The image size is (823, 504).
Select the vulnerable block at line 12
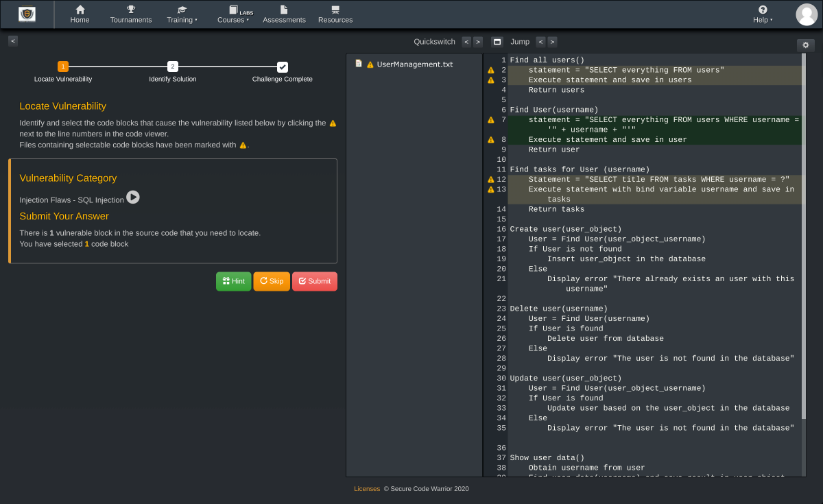[x=491, y=179]
